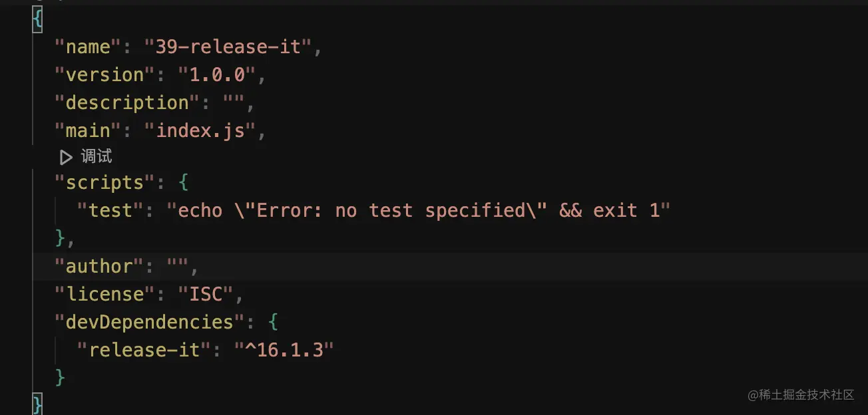Click the debug play triangle icon
This screenshot has height=415, width=868.
click(65, 157)
